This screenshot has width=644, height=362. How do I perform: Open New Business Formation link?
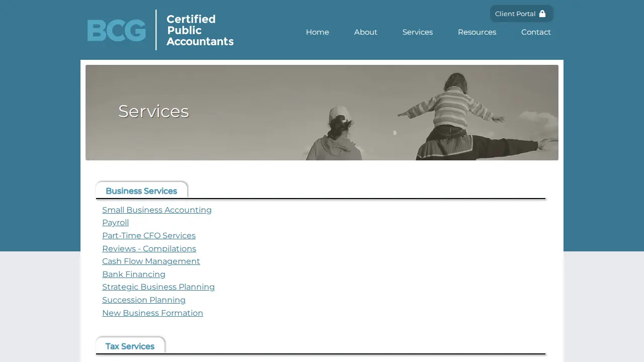(x=152, y=313)
